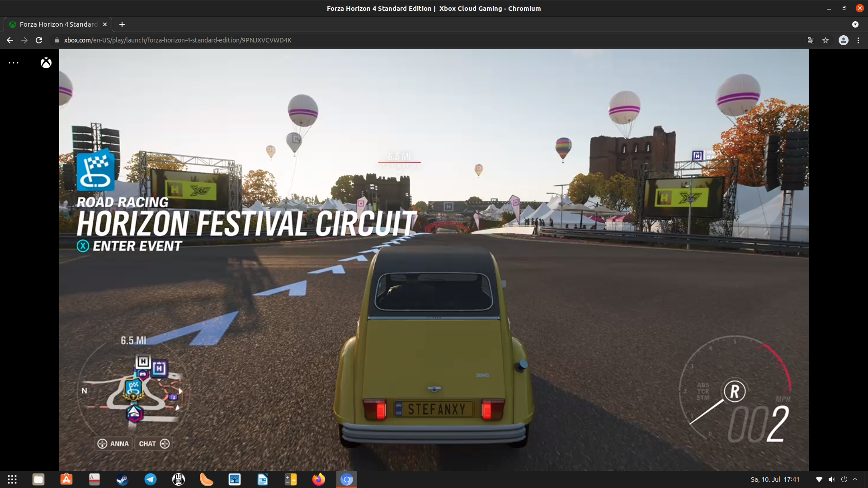Open the volume control in system tray
This screenshot has height=488, width=868.
(831, 479)
